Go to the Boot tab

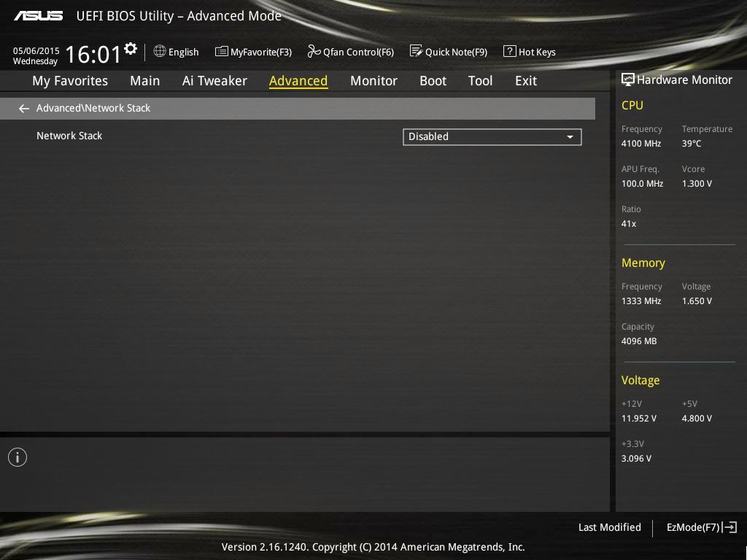pos(433,81)
